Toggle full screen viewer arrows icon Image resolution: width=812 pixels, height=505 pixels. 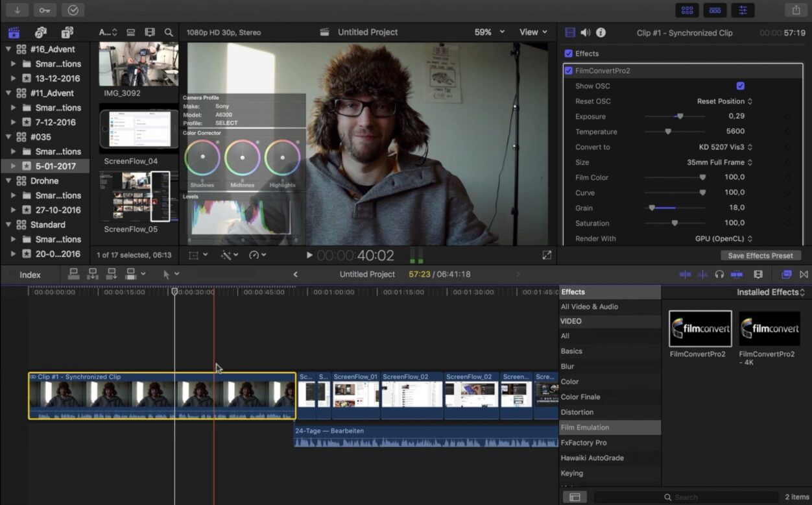coord(547,256)
